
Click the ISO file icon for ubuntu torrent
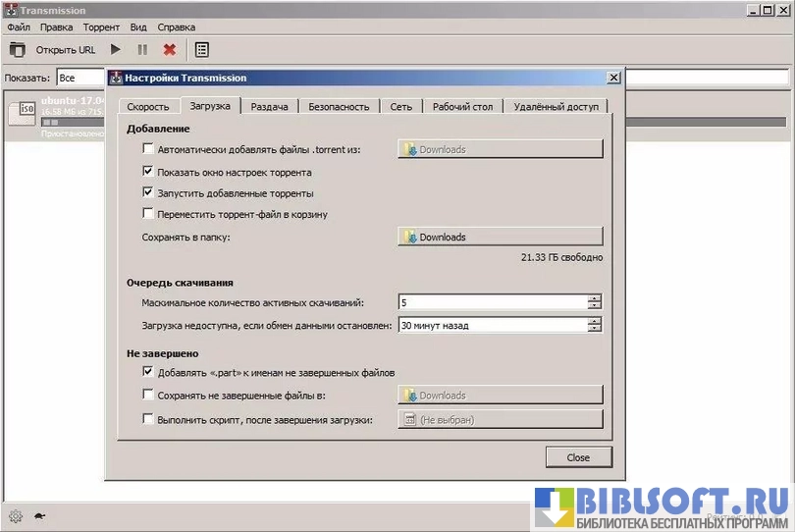pos(22,114)
